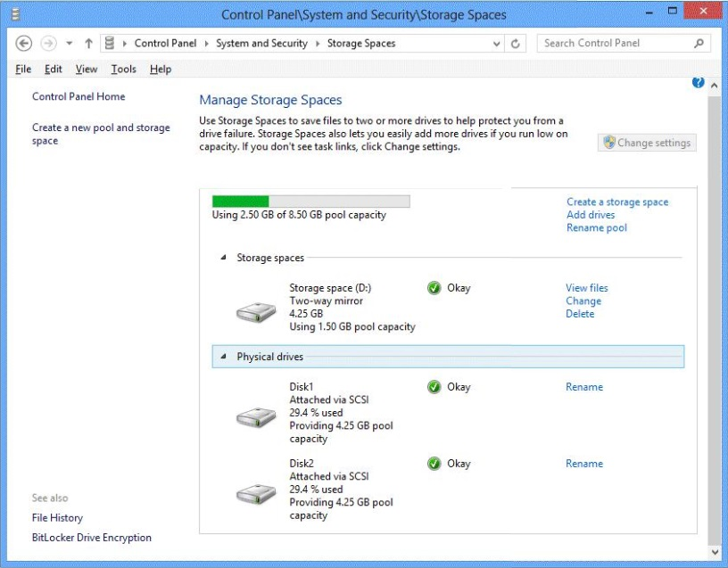Rename Disk2
This screenshot has height=568, width=728.
[x=584, y=464]
